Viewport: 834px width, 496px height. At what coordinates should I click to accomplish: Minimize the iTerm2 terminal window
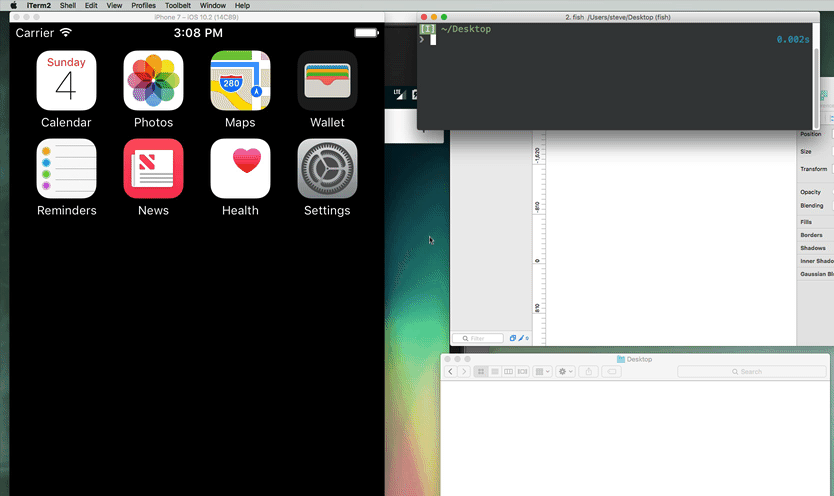tap(434, 17)
